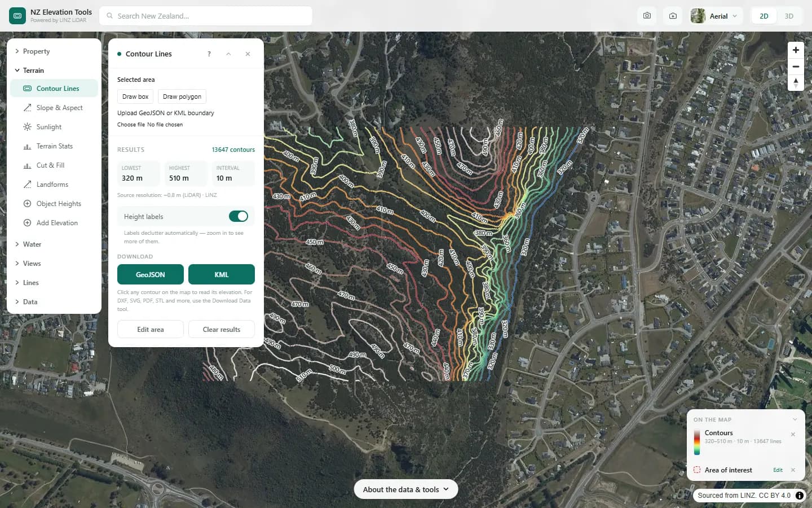Viewport: 812px width, 508px height.
Task: Download contours as GeoJSON
Action: click(151, 274)
